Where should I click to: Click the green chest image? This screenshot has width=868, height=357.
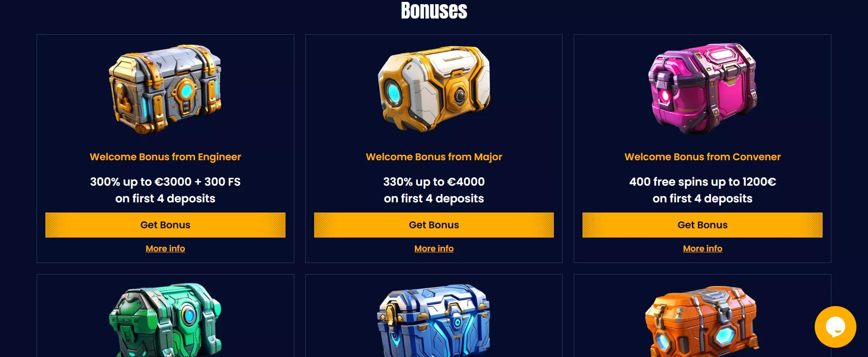pyautogui.click(x=165, y=319)
